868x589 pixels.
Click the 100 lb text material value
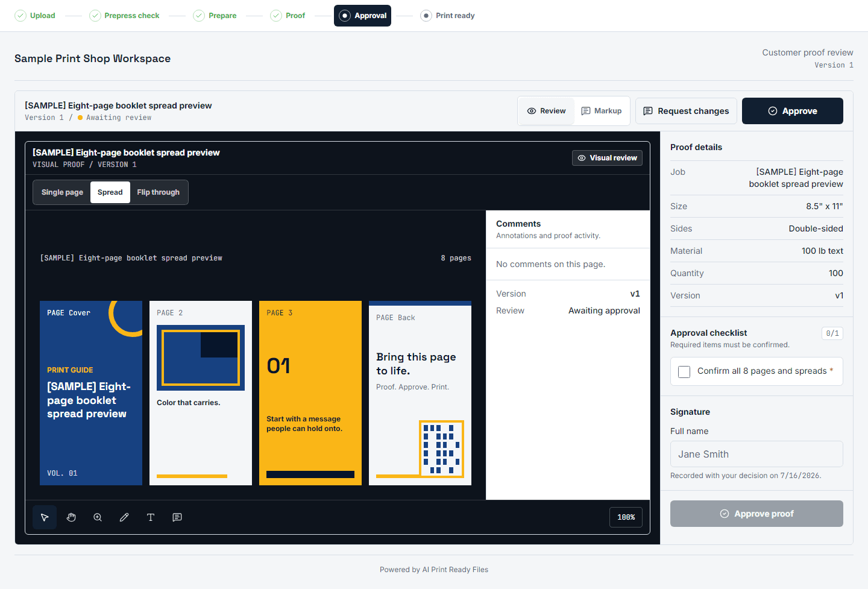pyautogui.click(x=822, y=251)
